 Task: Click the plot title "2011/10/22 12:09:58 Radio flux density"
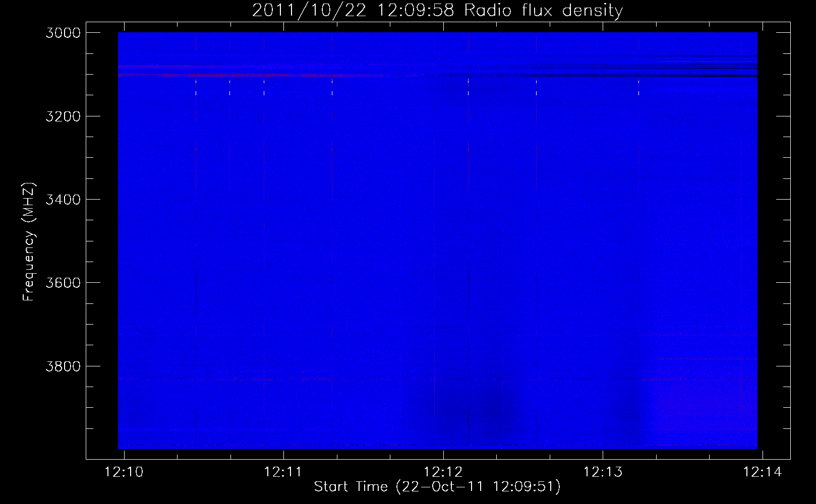[x=437, y=11]
